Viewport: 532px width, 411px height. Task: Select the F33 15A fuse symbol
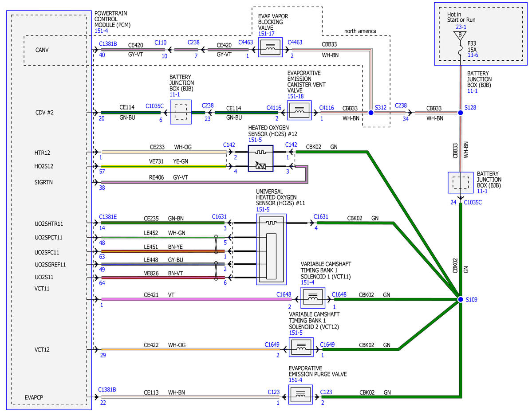pos(460,51)
